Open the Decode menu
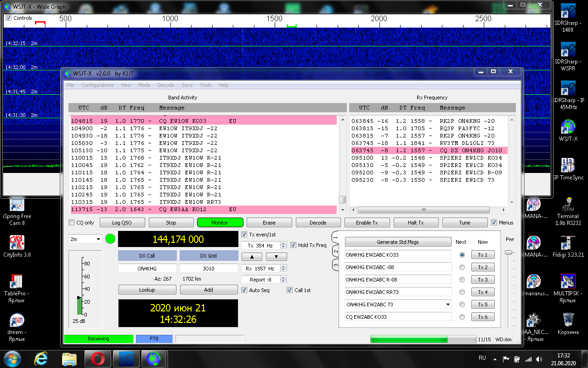The height and width of the screenshot is (368, 588). pos(166,85)
